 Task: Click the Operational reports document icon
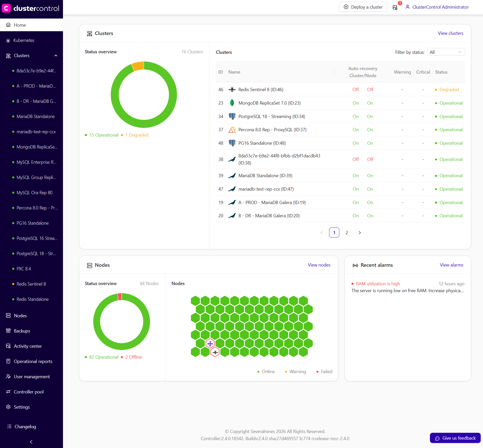[8, 361]
